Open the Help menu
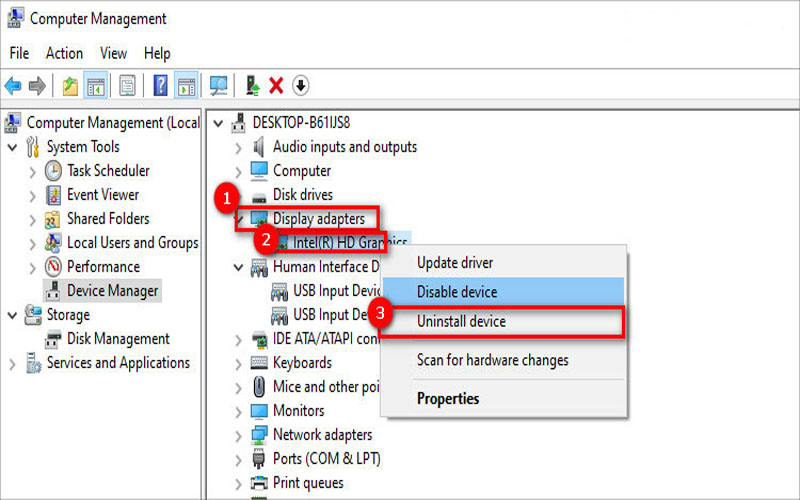Image resolution: width=800 pixels, height=500 pixels. click(157, 53)
